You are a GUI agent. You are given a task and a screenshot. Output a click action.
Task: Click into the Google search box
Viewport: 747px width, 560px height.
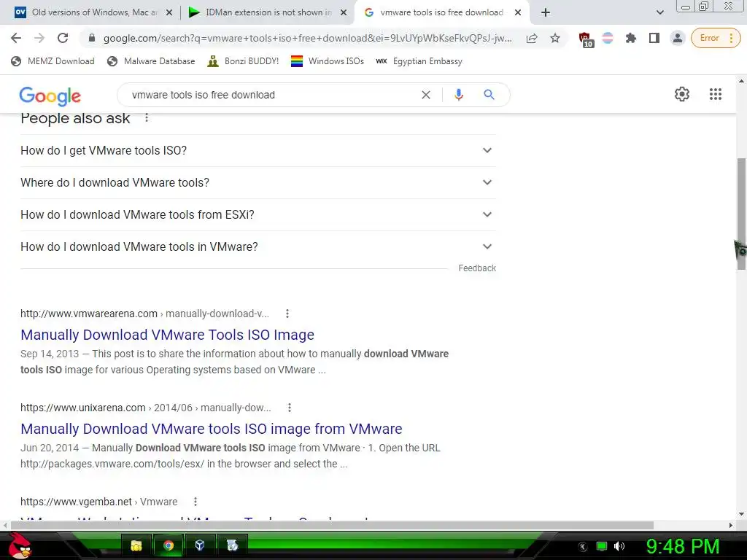[271, 95]
